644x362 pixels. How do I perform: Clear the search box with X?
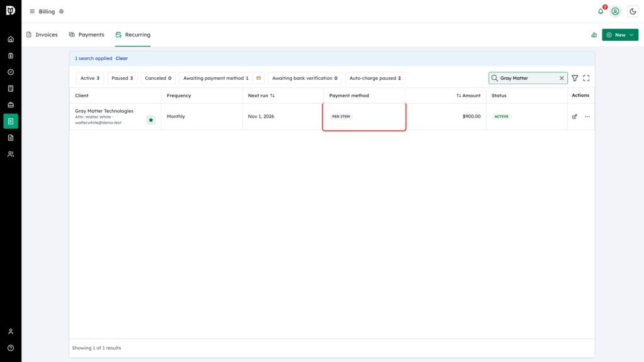coord(562,78)
